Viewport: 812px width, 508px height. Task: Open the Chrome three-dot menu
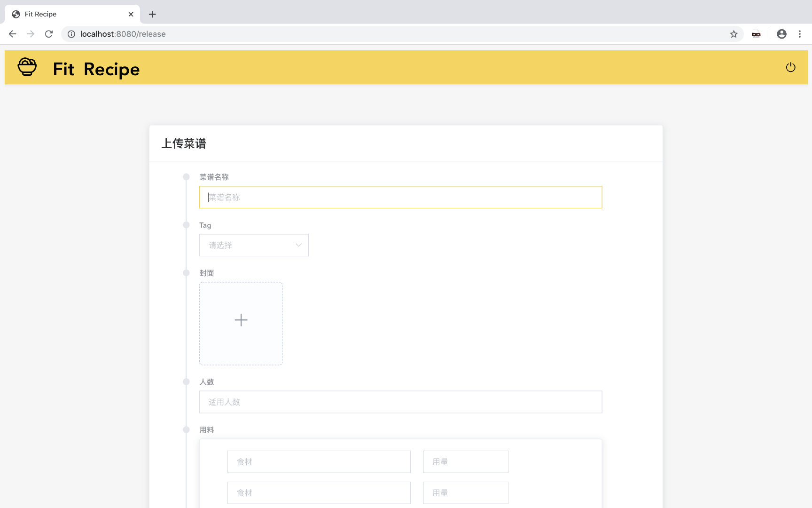pyautogui.click(x=799, y=34)
